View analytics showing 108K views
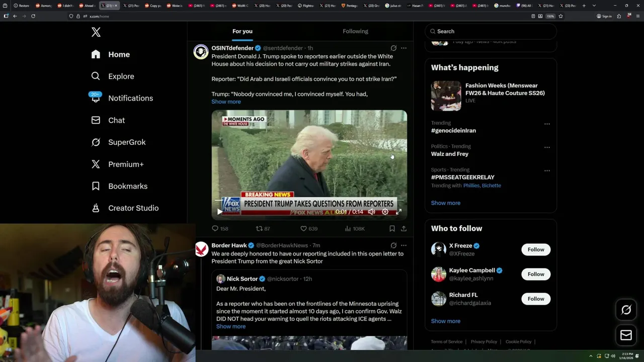Screen dimensions: 644x362 pyautogui.click(x=355, y=228)
